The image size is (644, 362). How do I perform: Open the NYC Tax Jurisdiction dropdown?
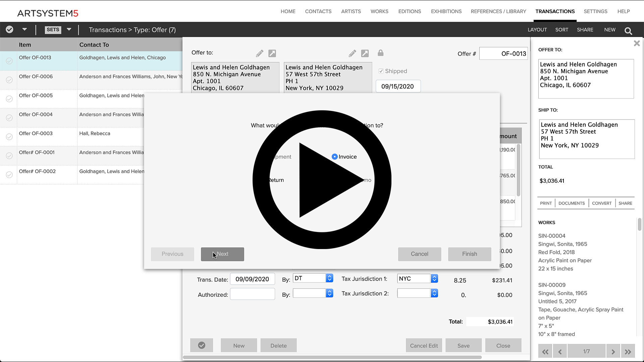point(434,278)
